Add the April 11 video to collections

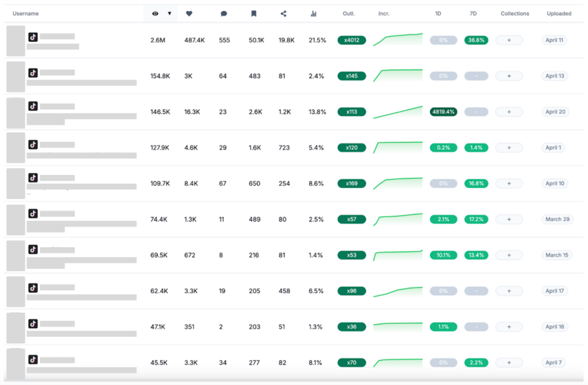509,40
